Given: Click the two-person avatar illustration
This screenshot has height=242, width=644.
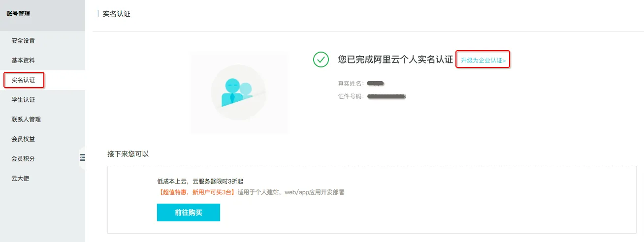Looking at the screenshot, I should point(239,92).
